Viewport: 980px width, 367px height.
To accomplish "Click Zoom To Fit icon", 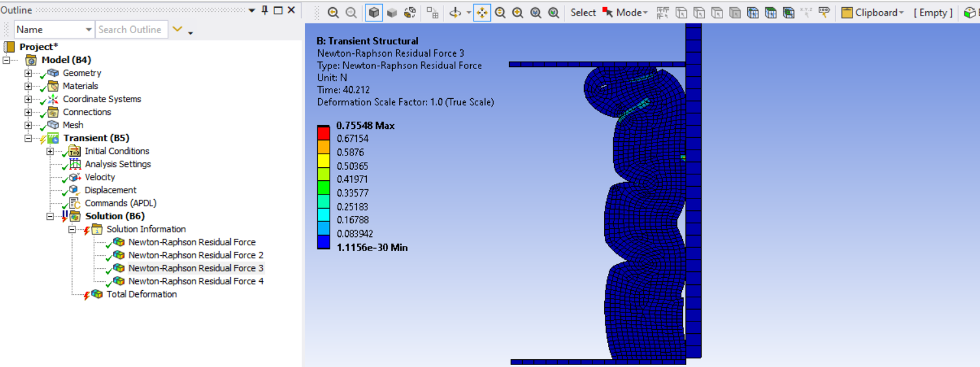I will [x=536, y=12].
